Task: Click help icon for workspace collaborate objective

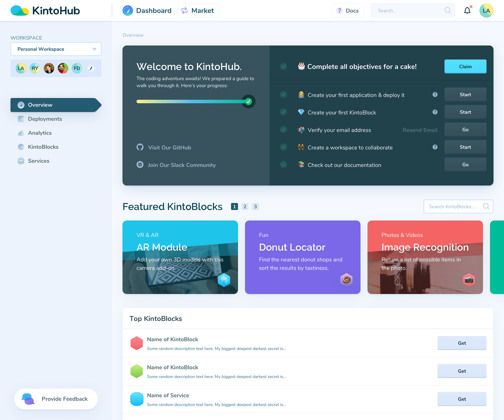Action: coord(435,147)
